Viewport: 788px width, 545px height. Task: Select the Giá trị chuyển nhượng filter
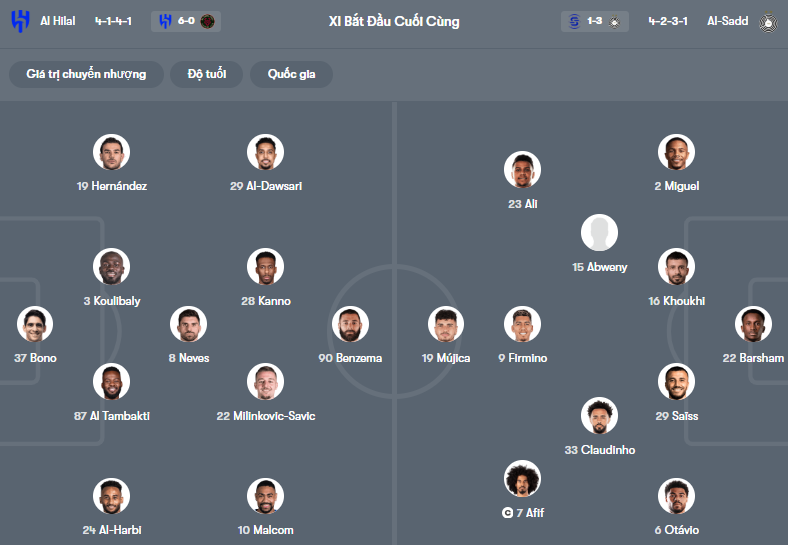tap(86, 75)
